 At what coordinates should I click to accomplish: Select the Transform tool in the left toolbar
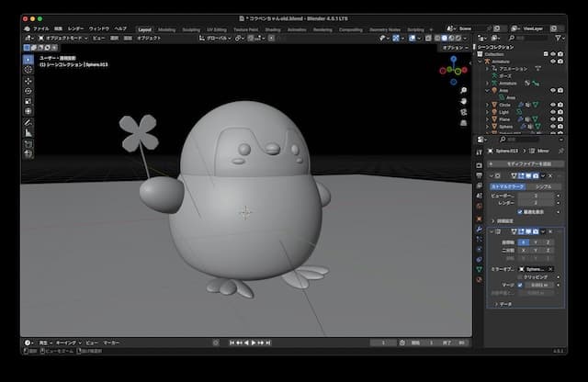28,111
